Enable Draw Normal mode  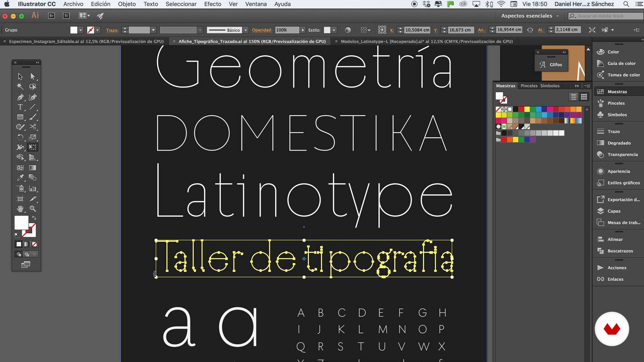pos(19,254)
